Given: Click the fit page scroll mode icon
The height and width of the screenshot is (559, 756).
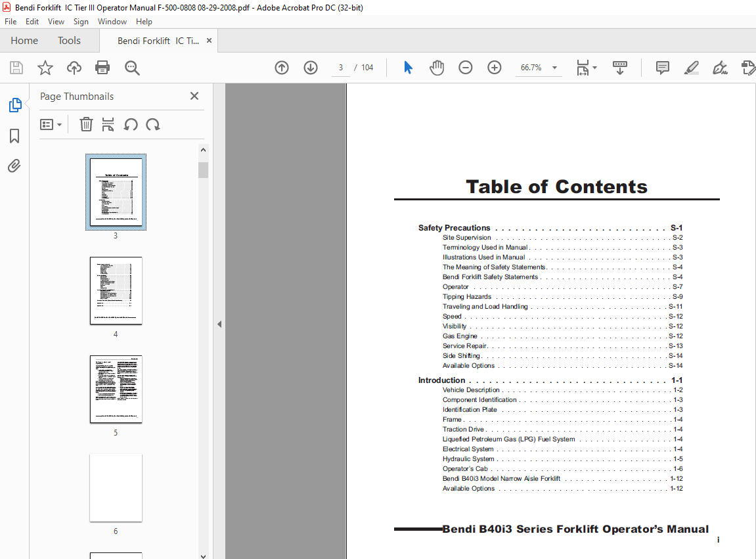Looking at the screenshot, I should coord(583,68).
